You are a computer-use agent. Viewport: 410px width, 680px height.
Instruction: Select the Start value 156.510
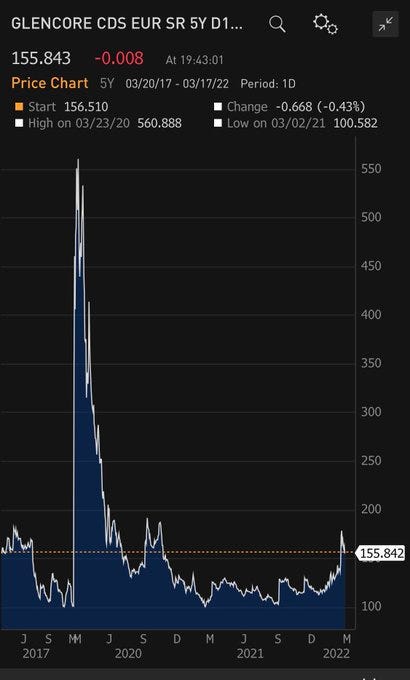(86, 107)
